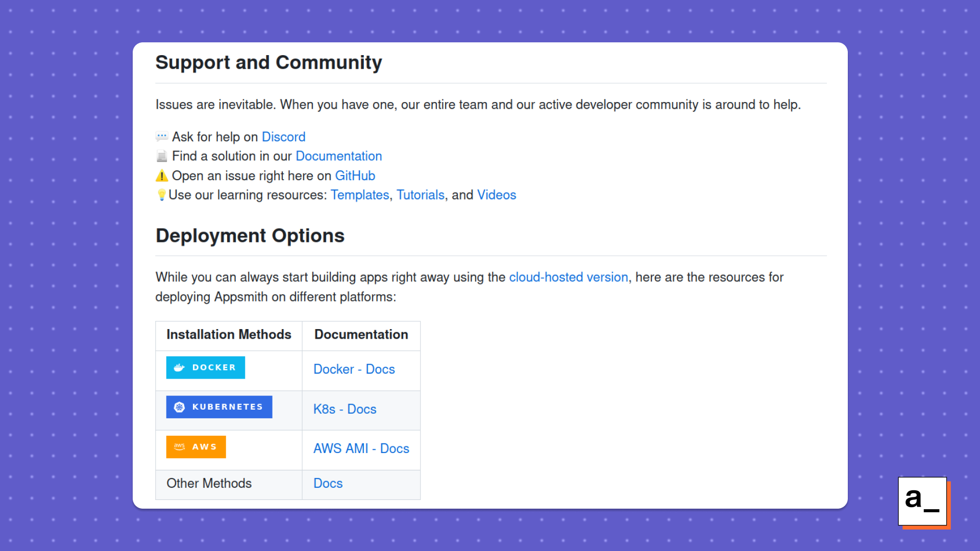Open Docs link for Other Methods

point(328,483)
